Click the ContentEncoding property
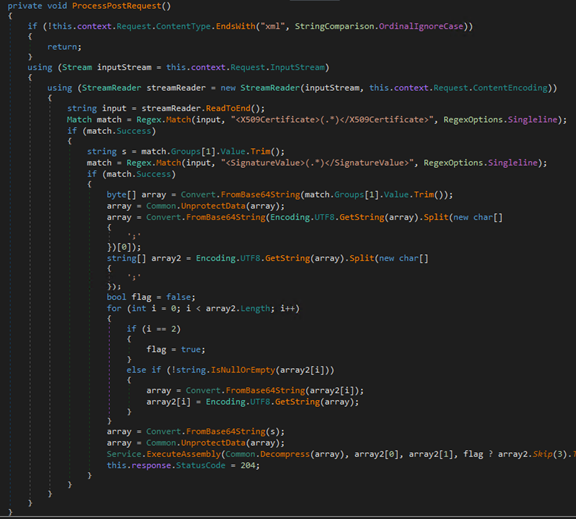Viewport: 576px width, 519px height. 511,88
